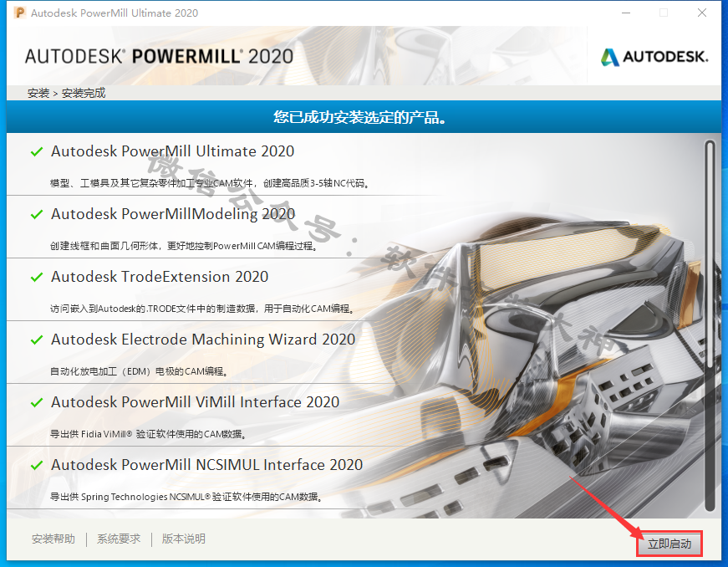Click the description mentioning Spring Technologies NCSIMUL
Screen dimensions: 728x567
coord(186,497)
